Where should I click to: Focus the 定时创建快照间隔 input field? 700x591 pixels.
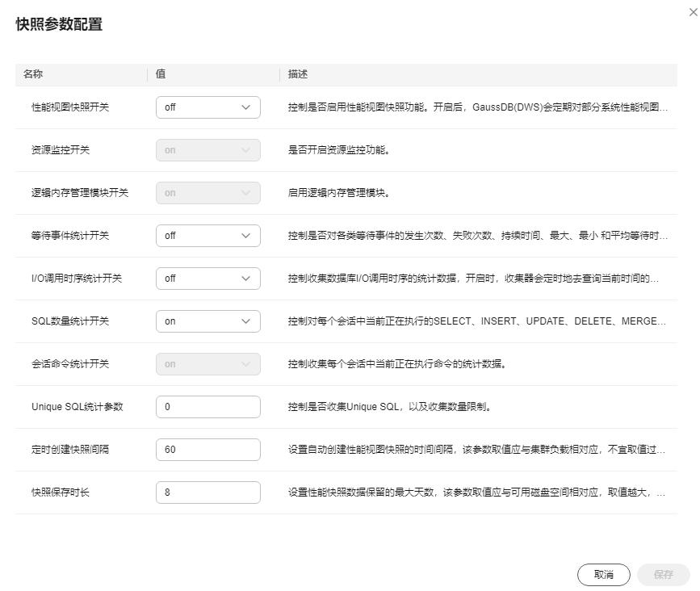tap(208, 450)
